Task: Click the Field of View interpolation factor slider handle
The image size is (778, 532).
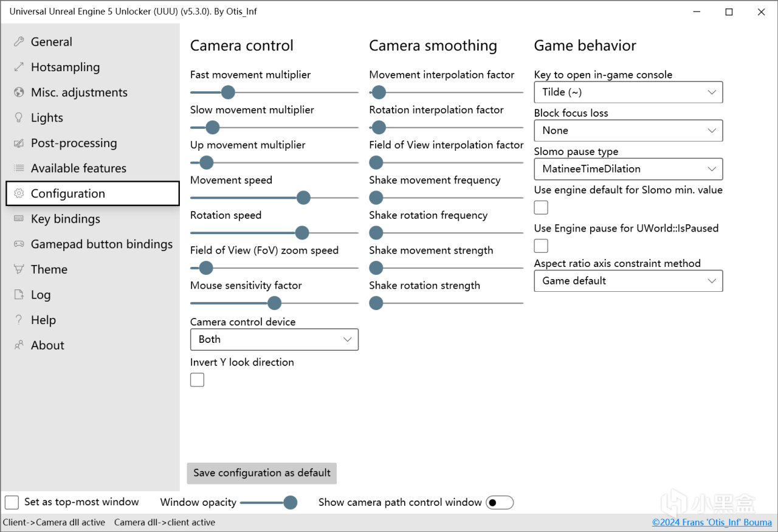Action: pos(376,163)
